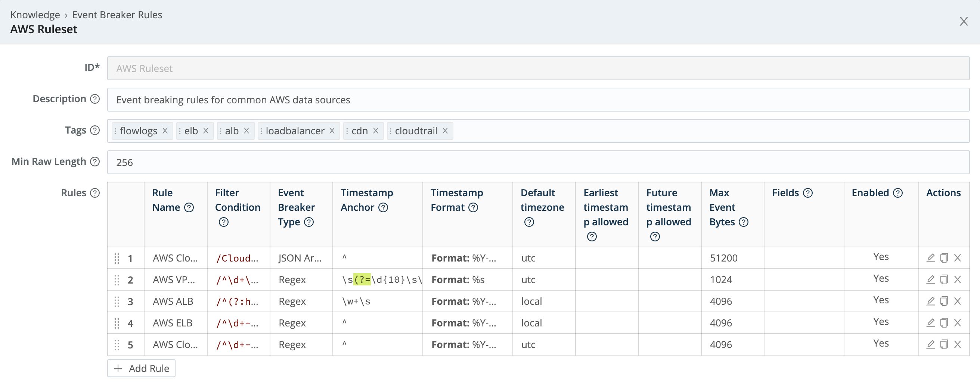The image size is (980, 388).
Task: Show help for Enabled column
Action: click(x=898, y=193)
